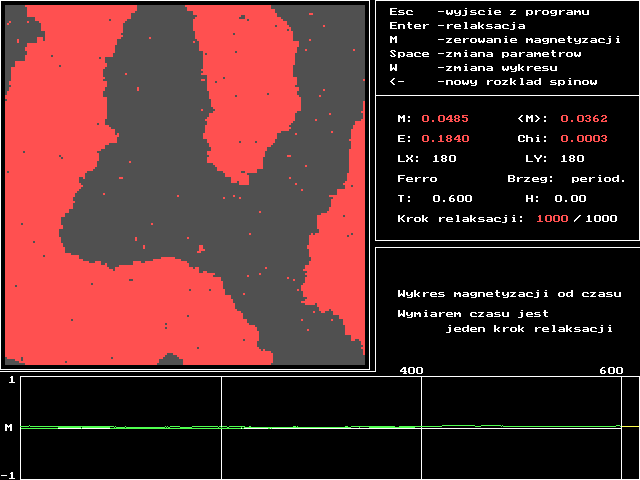Click the 'Ferro' coupling label
Viewport: 640px width, 480px height.
417,179
